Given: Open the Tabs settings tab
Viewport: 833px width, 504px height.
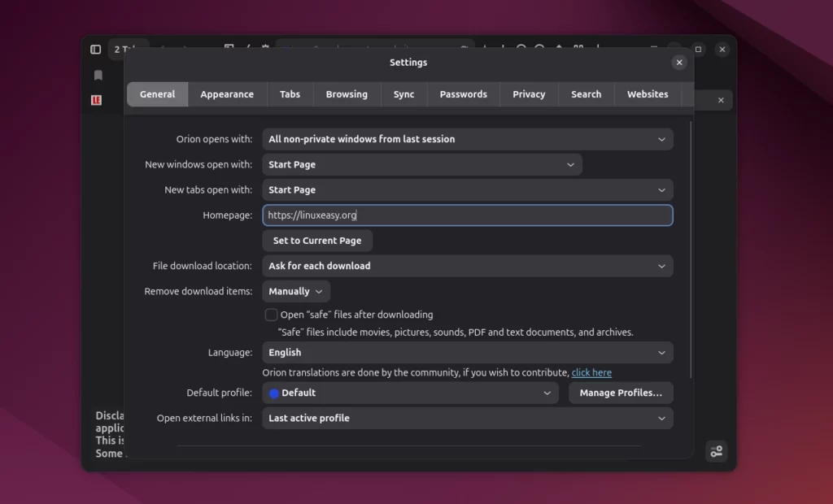Looking at the screenshot, I should [290, 94].
